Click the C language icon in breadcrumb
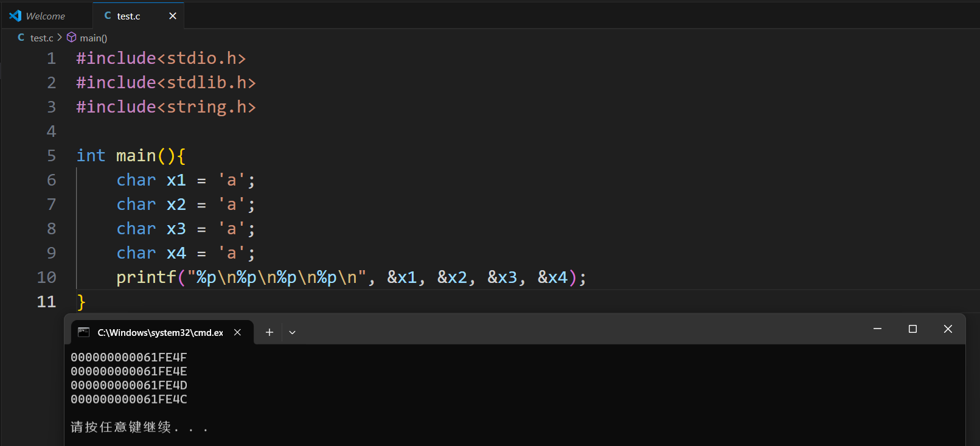Image resolution: width=980 pixels, height=446 pixels. point(21,38)
